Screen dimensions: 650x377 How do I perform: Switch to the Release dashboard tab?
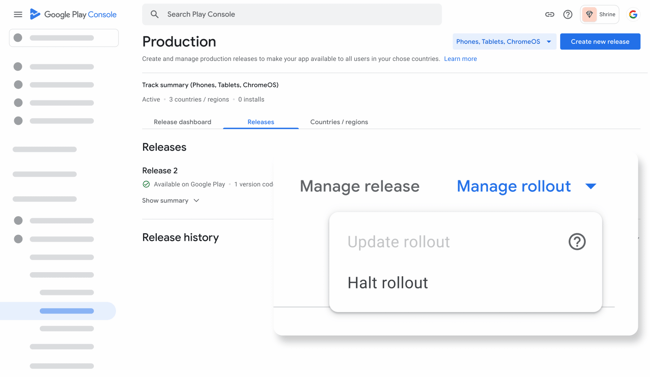(182, 122)
